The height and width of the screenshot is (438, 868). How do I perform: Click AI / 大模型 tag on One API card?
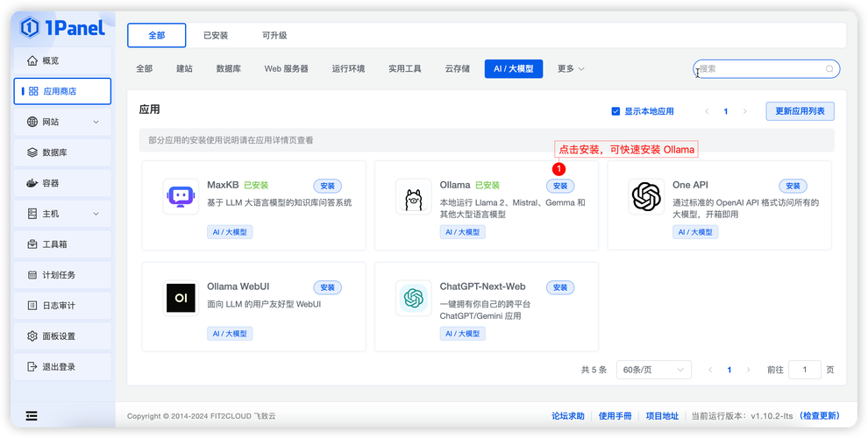695,232
